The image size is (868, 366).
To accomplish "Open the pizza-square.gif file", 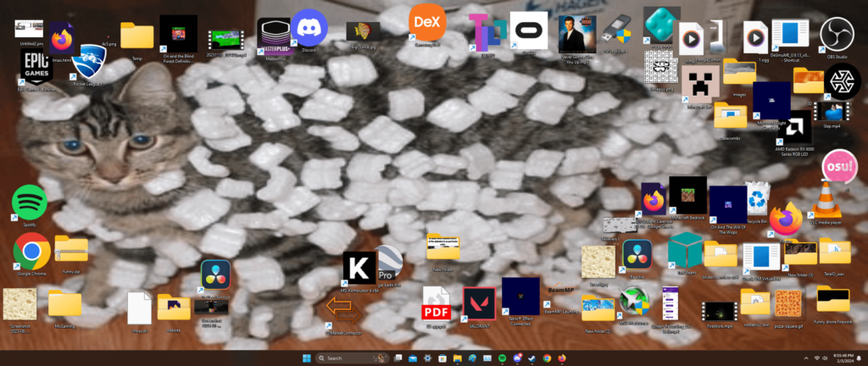I will point(788,303).
